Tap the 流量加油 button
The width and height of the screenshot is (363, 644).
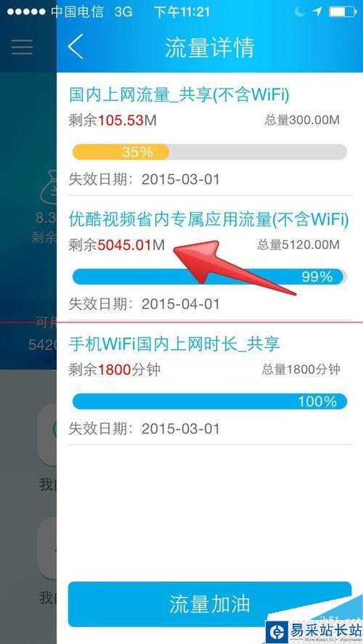point(209,604)
